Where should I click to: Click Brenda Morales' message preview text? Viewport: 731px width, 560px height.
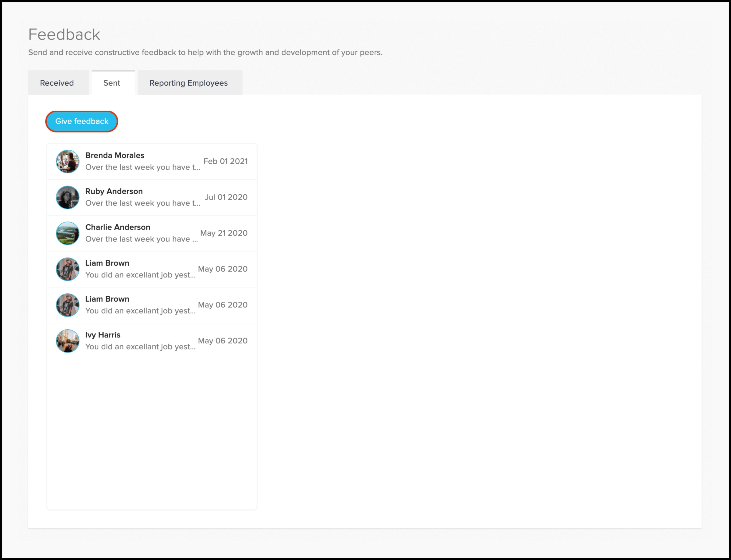(x=143, y=167)
